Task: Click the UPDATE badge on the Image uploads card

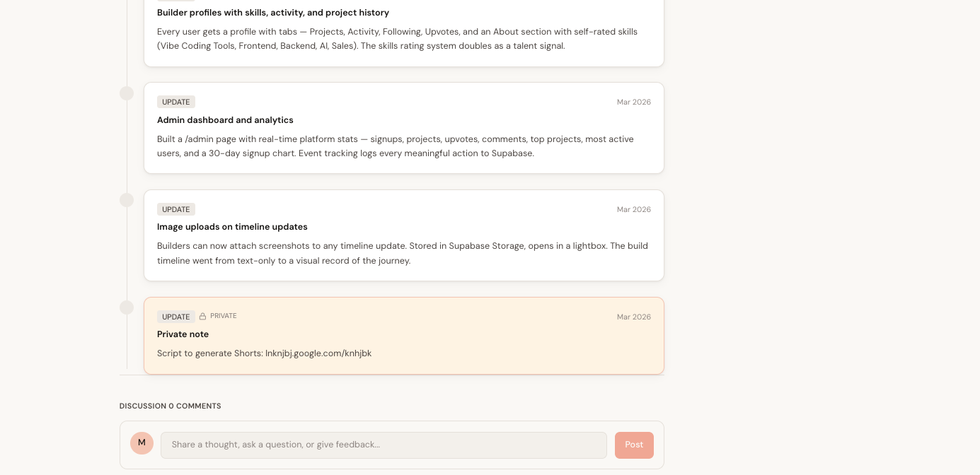Action: point(175,209)
